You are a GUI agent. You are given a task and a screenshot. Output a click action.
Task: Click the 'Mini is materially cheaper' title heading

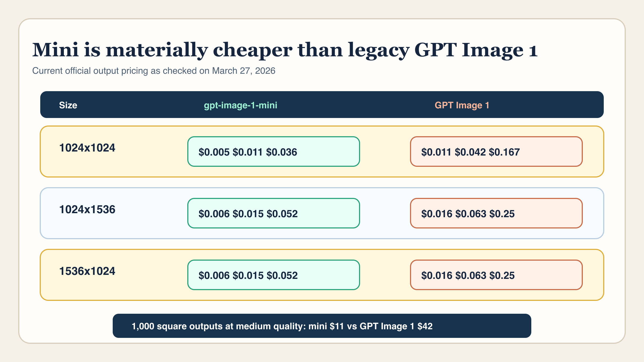(x=284, y=50)
